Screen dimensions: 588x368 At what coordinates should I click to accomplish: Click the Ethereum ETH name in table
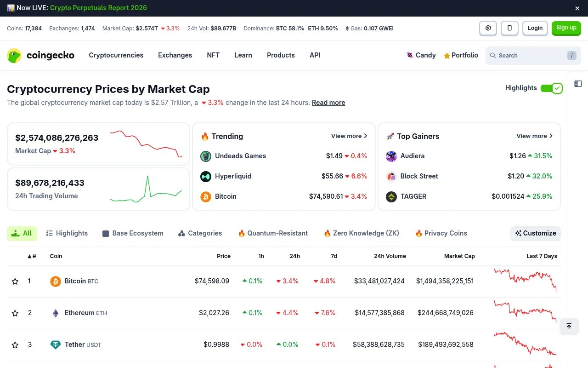coord(86,313)
